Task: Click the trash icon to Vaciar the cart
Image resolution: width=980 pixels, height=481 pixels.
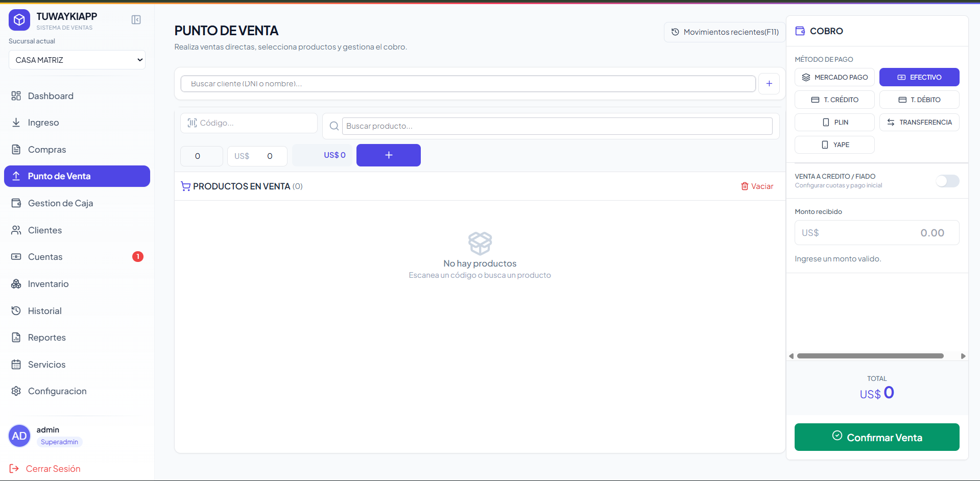Action: click(745, 186)
